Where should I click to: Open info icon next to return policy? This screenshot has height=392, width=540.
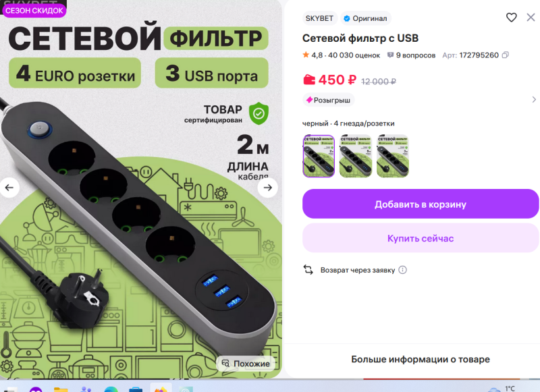(x=402, y=270)
